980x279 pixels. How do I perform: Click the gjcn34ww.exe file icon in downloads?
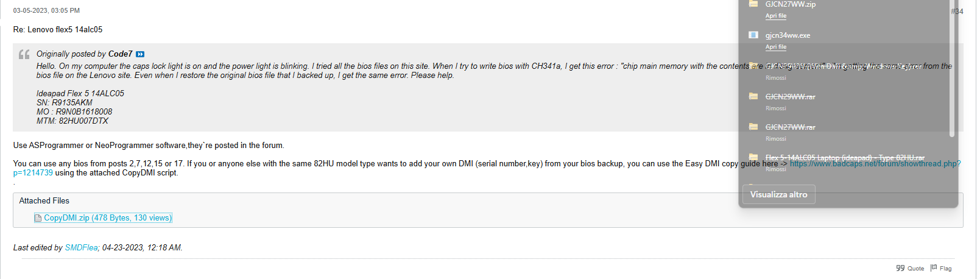(x=753, y=35)
